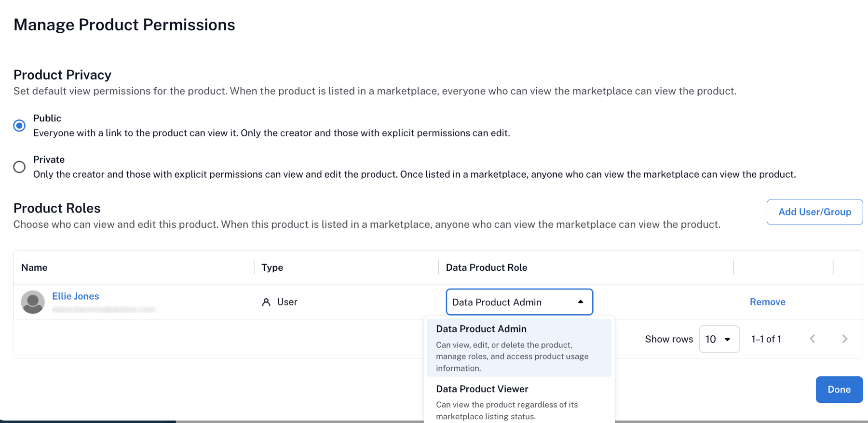The width and height of the screenshot is (868, 423).
Task: Select the Public privacy radio button
Action: point(19,125)
